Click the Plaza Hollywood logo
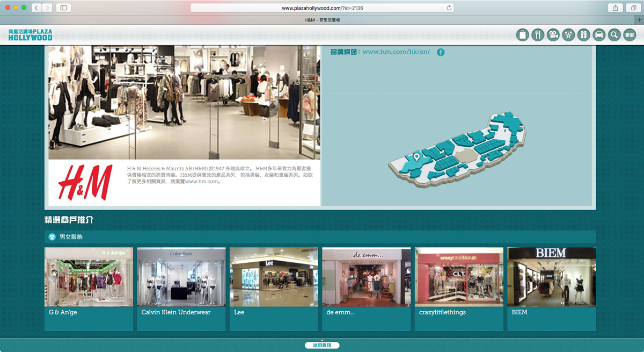 click(31, 35)
